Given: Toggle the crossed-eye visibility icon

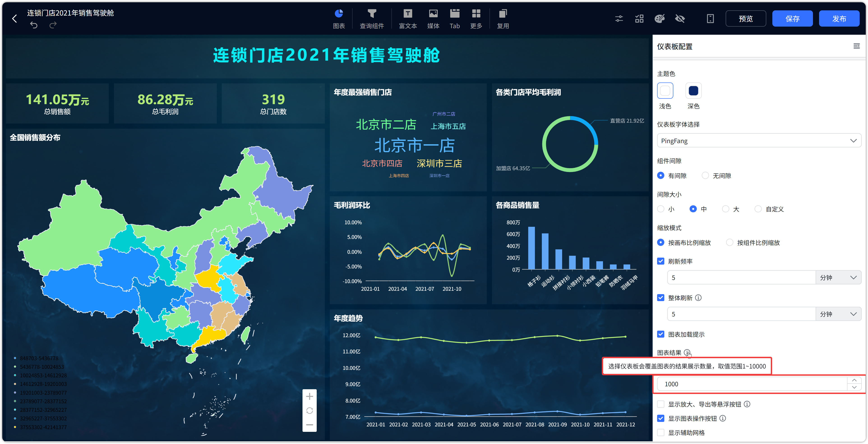Looking at the screenshot, I should click(x=680, y=18).
